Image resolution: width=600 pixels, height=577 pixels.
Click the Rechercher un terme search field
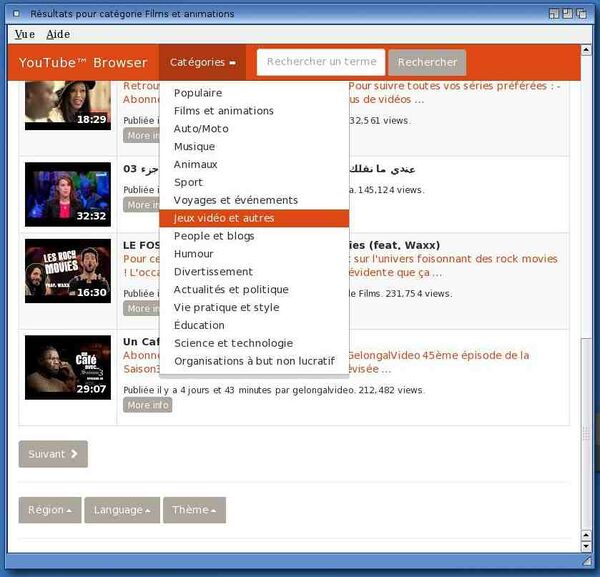[x=320, y=62]
